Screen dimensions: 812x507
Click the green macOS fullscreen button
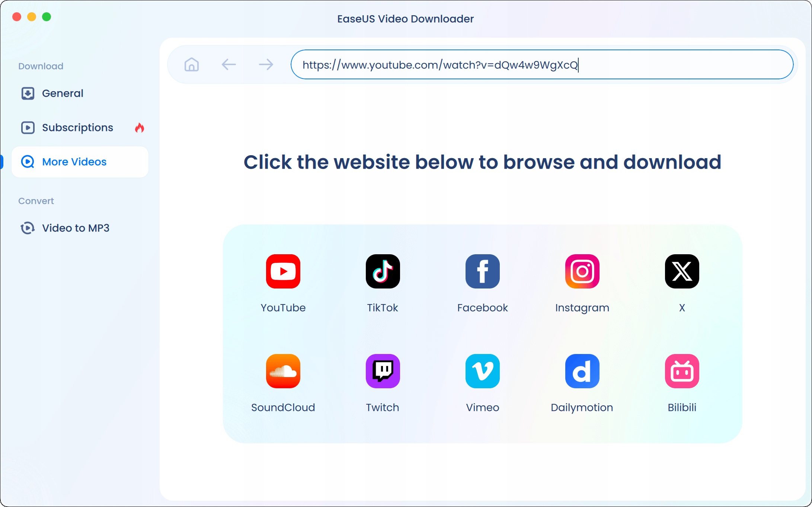(47, 17)
